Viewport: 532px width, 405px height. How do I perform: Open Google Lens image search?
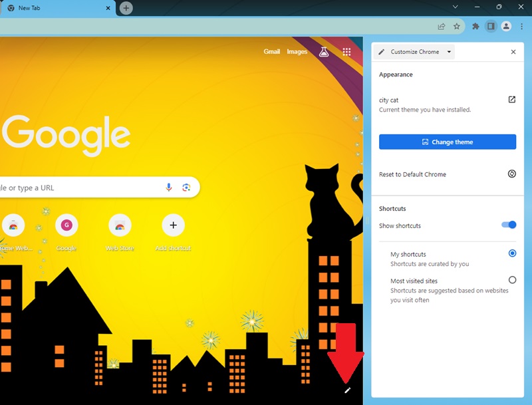coord(186,187)
